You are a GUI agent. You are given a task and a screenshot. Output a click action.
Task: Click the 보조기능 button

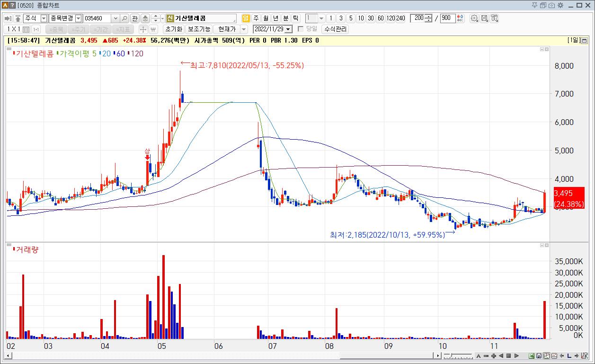(x=199, y=29)
